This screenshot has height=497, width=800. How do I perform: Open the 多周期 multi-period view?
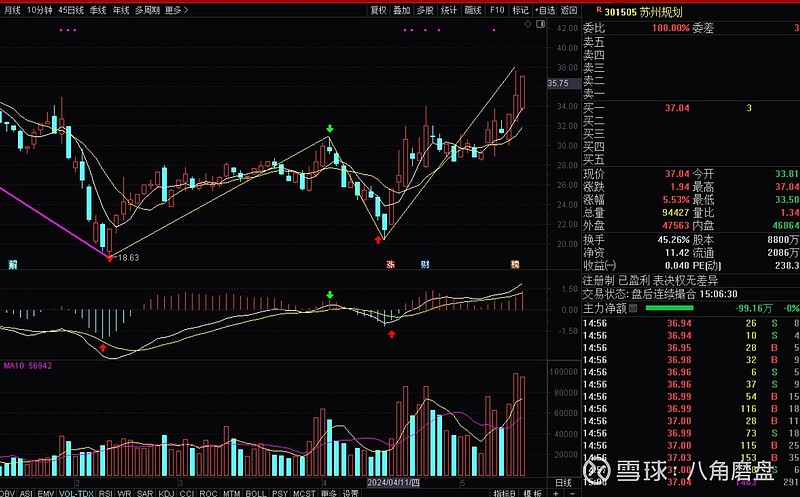(x=147, y=10)
